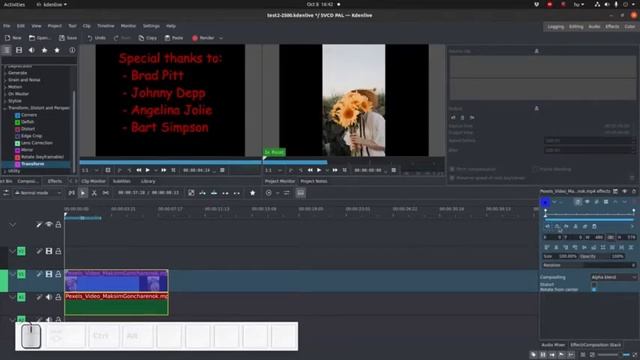640x360 pixels.
Task: Open the File menu
Action: pos(7,26)
